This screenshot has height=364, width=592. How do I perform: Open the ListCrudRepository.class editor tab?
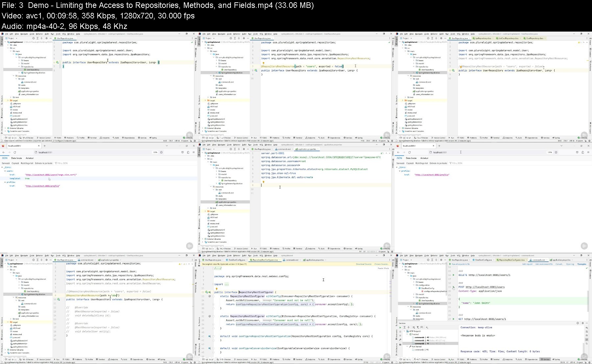point(508,38)
